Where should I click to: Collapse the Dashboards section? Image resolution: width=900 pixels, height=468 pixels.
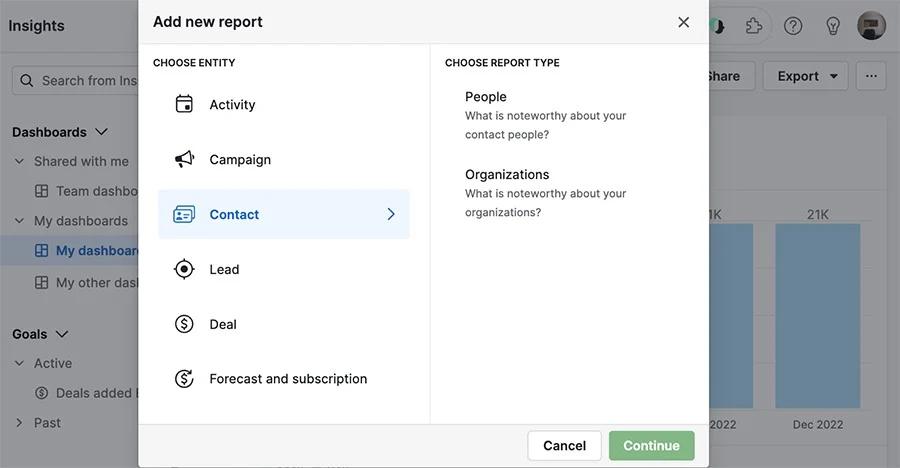[x=101, y=132]
